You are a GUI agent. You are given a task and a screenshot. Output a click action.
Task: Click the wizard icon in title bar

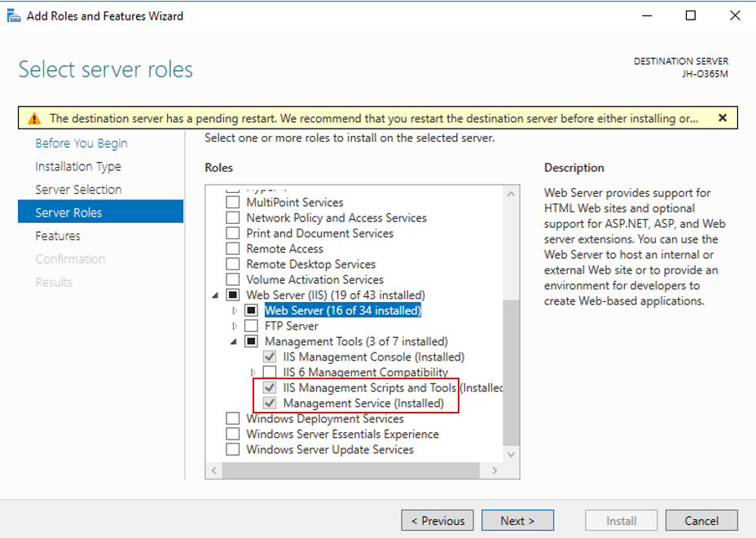[14, 16]
